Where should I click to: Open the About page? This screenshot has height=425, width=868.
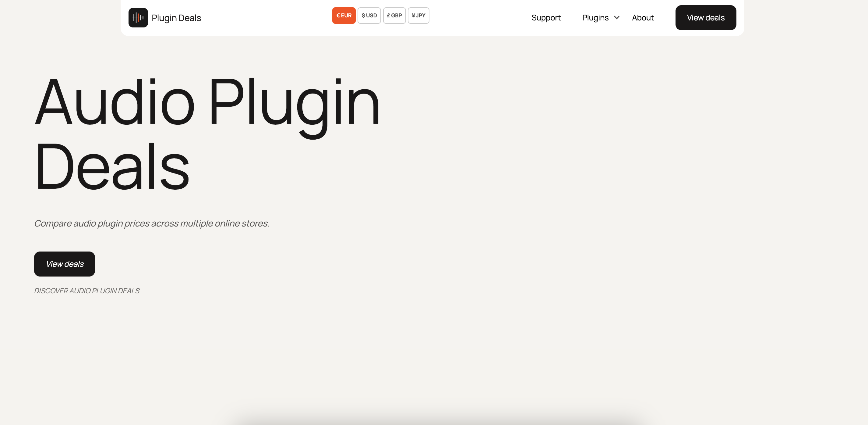tap(643, 18)
